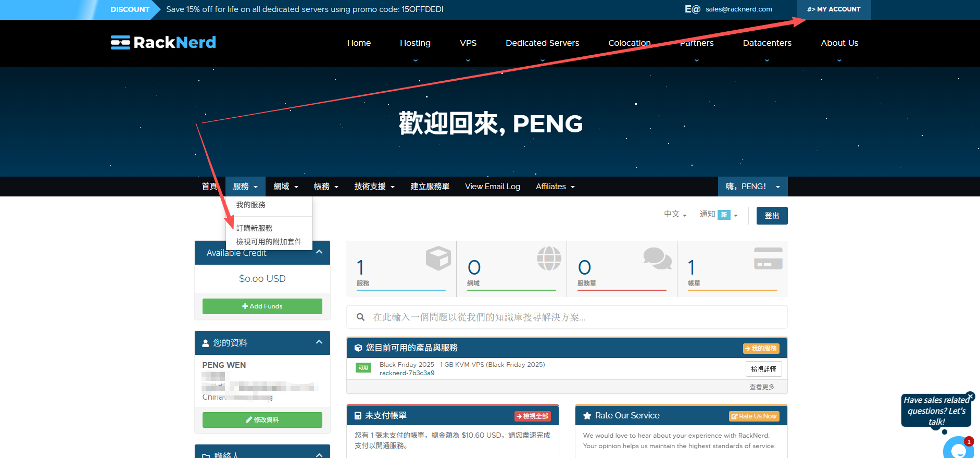980x458 pixels.
Task: Click the Have sales related questions message
Action: [936, 411]
